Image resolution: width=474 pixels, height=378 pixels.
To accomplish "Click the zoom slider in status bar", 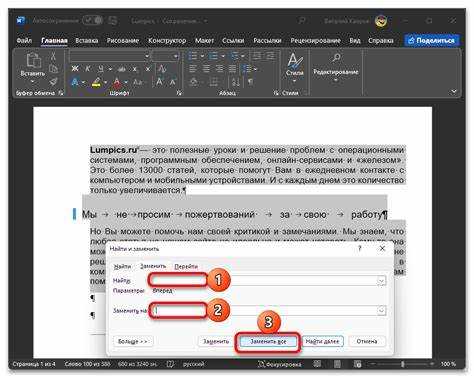I will point(403,364).
